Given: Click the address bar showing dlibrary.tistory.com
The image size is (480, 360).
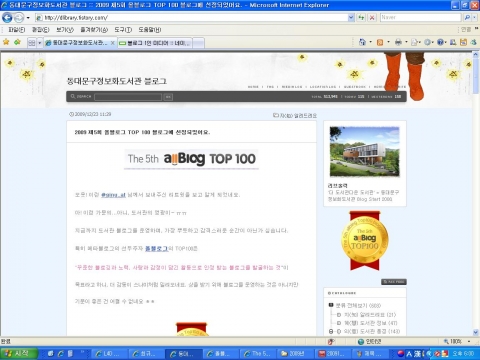Looking at the screenshot, I should tap(191, 17).
